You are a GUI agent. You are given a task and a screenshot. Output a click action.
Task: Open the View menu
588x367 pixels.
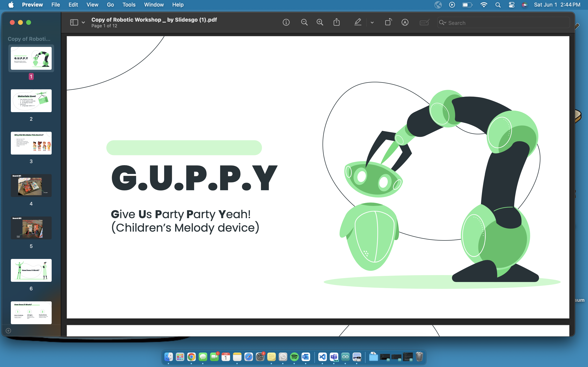[92, 5]
